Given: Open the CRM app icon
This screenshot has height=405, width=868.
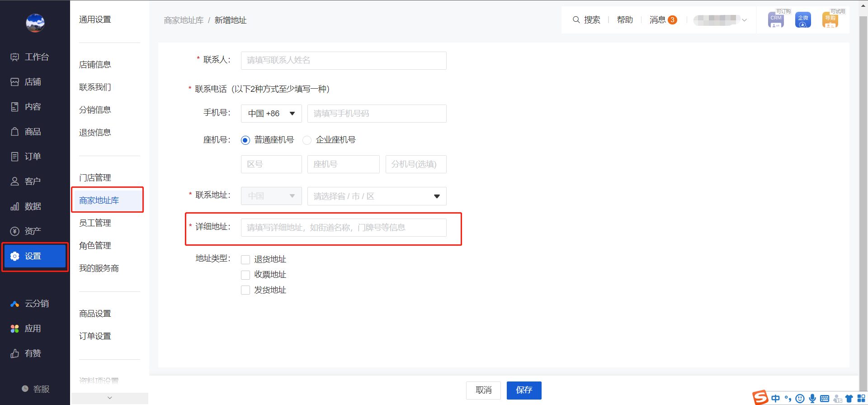Looking at the screenshot, I should [776, 20].
